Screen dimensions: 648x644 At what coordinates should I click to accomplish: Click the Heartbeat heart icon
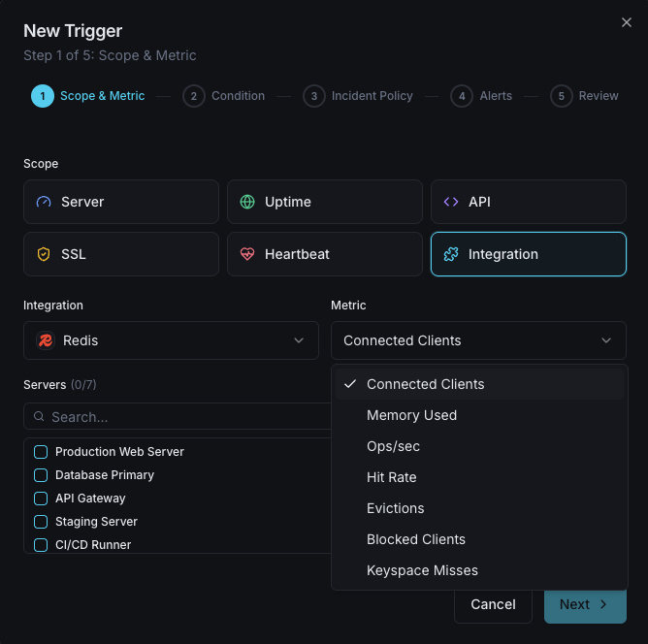tap(247, 254)
